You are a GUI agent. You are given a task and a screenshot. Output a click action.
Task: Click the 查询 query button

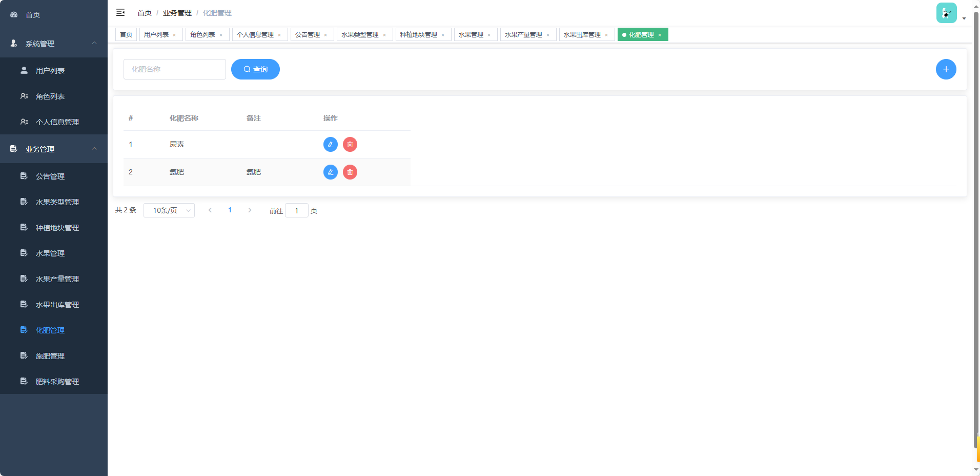[x=255, y=69]
